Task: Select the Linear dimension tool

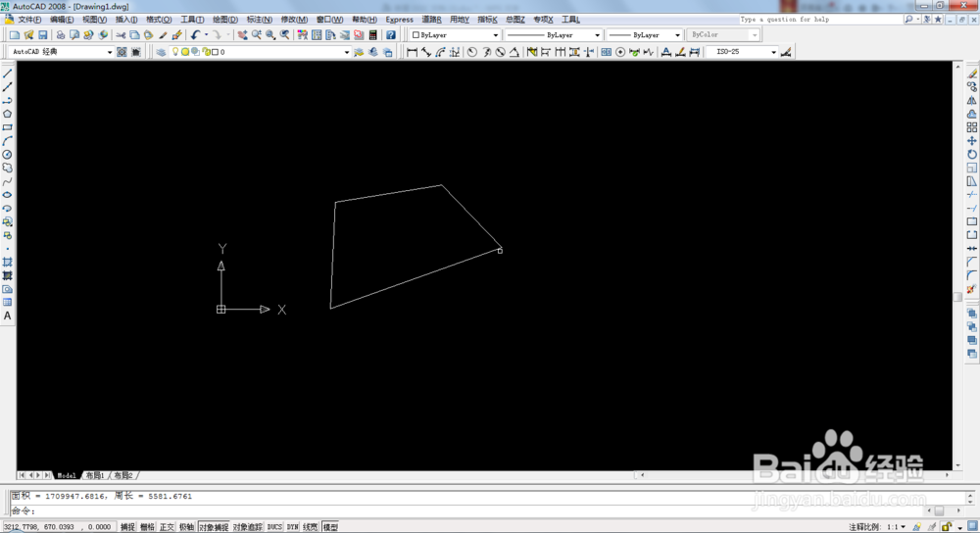Action: [x=412, y=52]
